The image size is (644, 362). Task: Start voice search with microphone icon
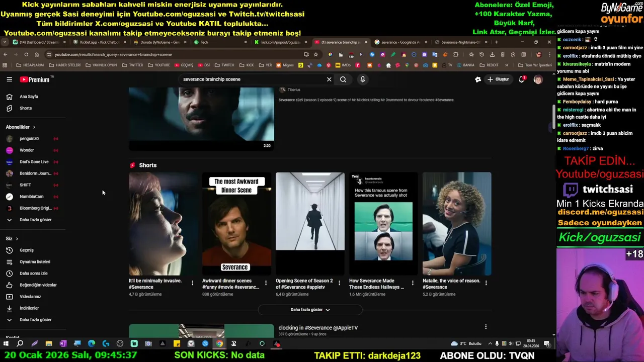(x=362, y=79)
